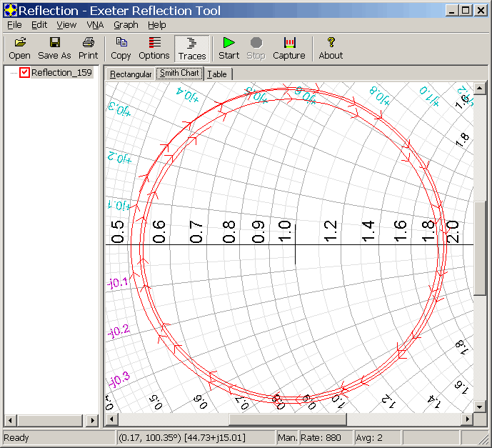
Task: Click the +j0.2 reactance label on the chart
Action: tap(119, 158)
